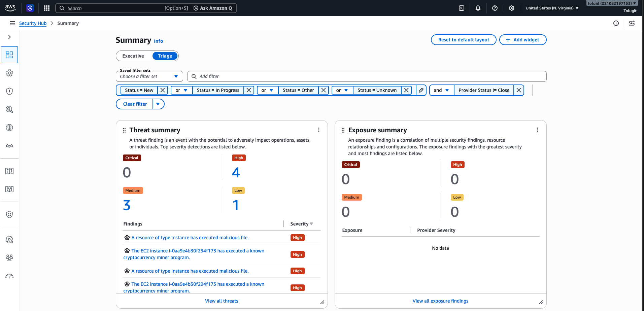The width and height of the screenshot is (644, 311).
Task: Open the Exposure summary widget options menu
Action: pyautogui.click(x=538, y=130)
